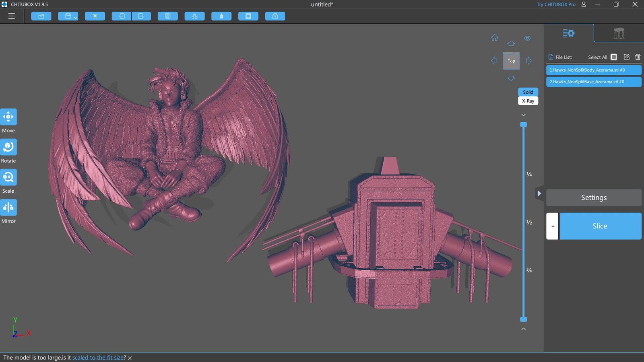Select Hawks_NonSplitBase_Azerama.stl in file list
The image size is (644, 362).
(x=594, y=82)
